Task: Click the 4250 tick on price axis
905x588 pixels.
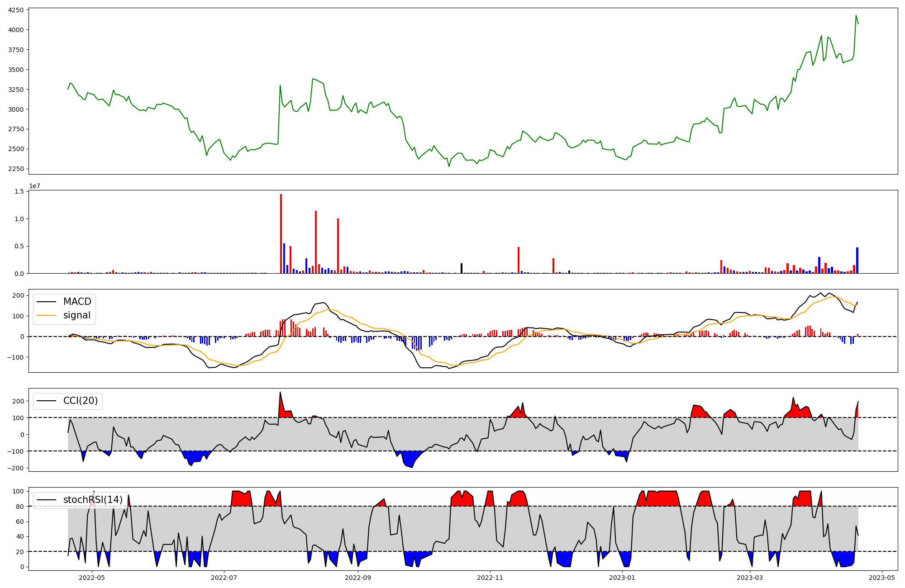Action: (x=16, y=10)
